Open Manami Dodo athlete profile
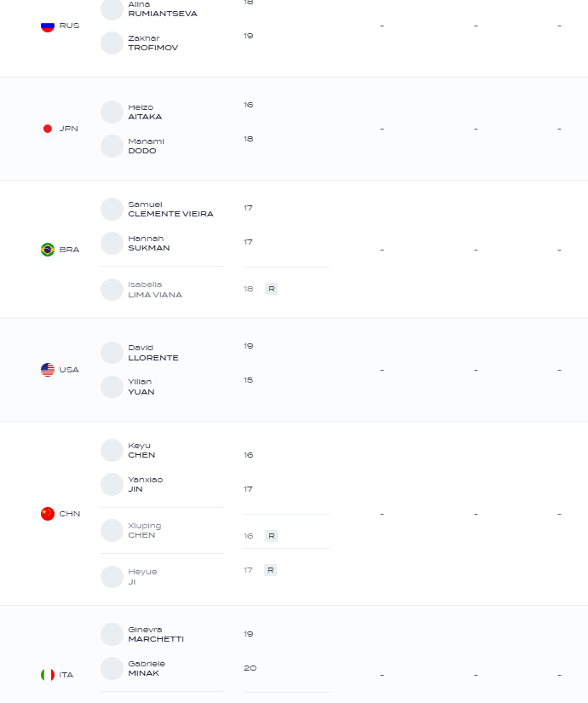588x703 pixels. (x=147, y=147)
